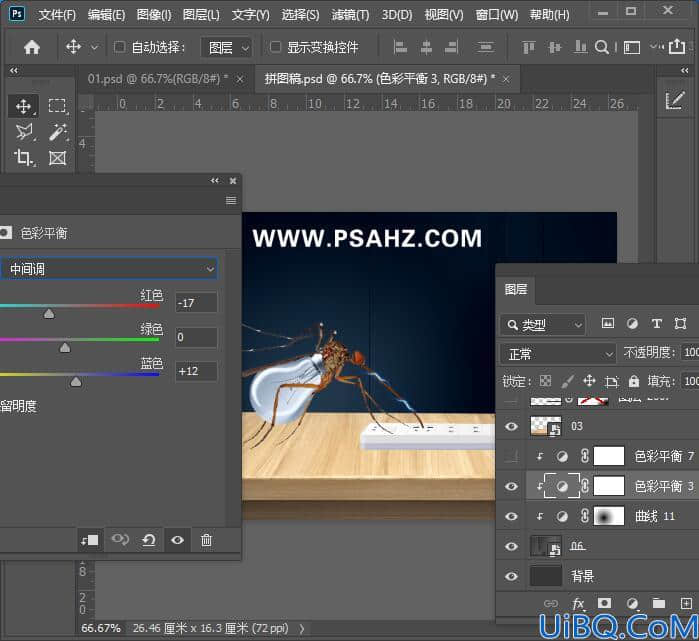This screenshot has width=699, height=641.
Task: Lock layer position icon
Action: (x=589, y=381)
